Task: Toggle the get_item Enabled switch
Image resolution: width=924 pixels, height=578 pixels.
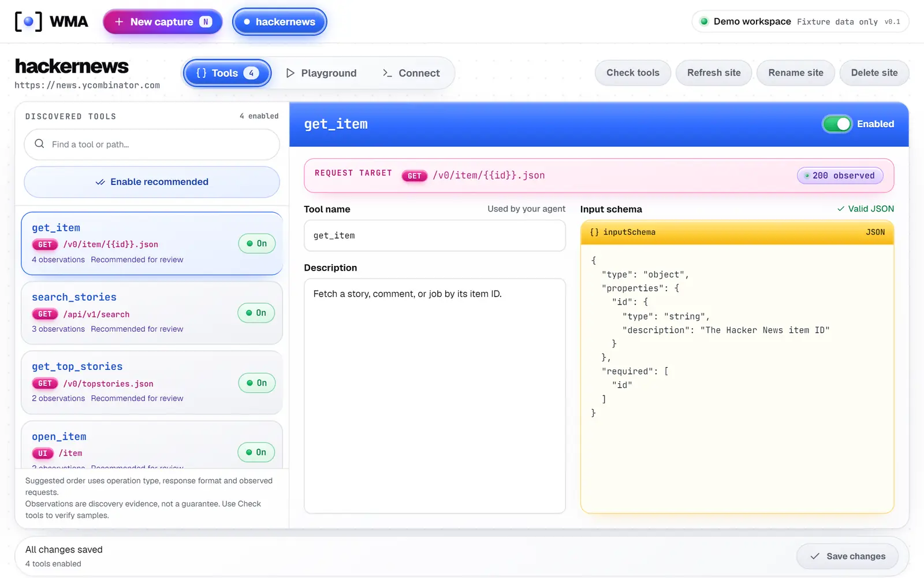Action: (837, 124)
